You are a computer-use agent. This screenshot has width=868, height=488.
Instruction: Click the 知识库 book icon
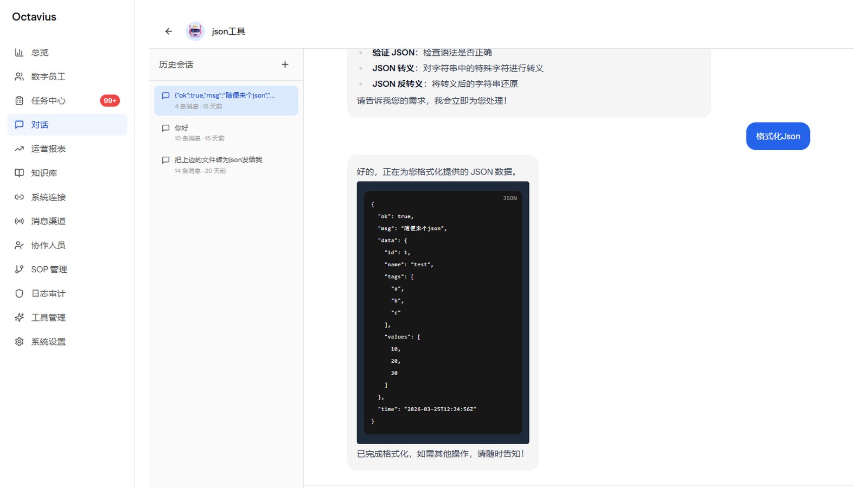(19, 173)
